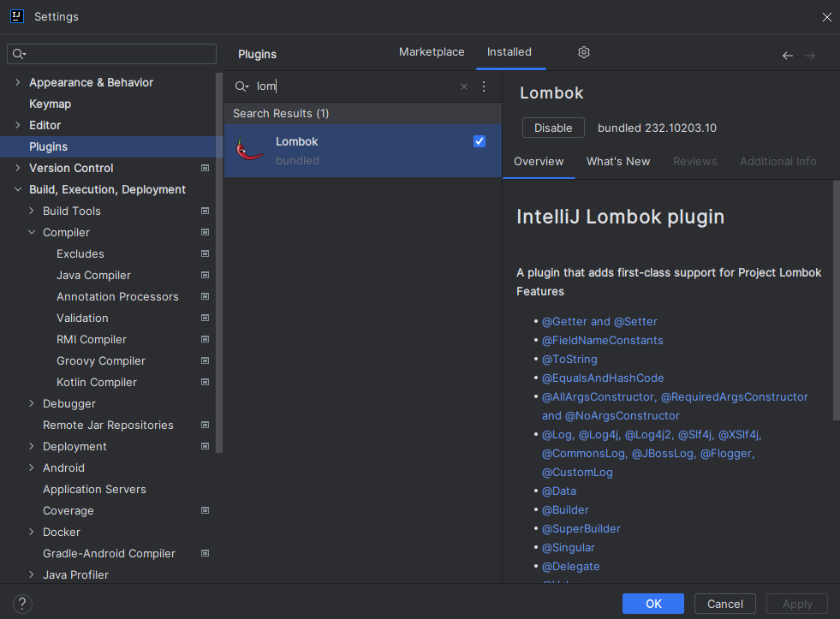
Task: Expand the Version Control node
Action: tap(18, 168)
